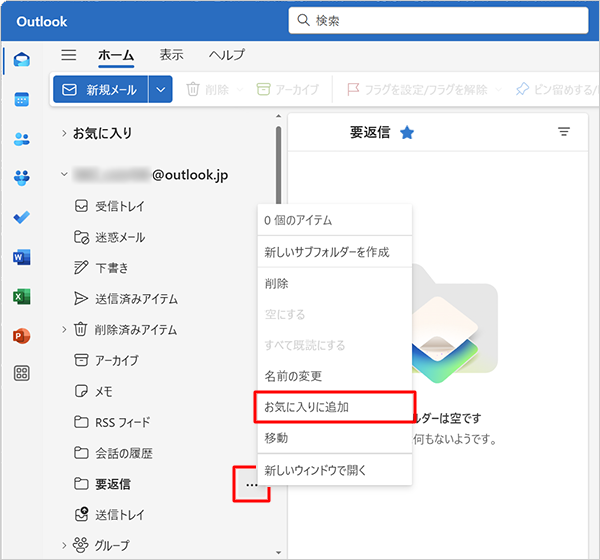
Task: Click the Outlook title text
Action: click(x=42, y=21)
